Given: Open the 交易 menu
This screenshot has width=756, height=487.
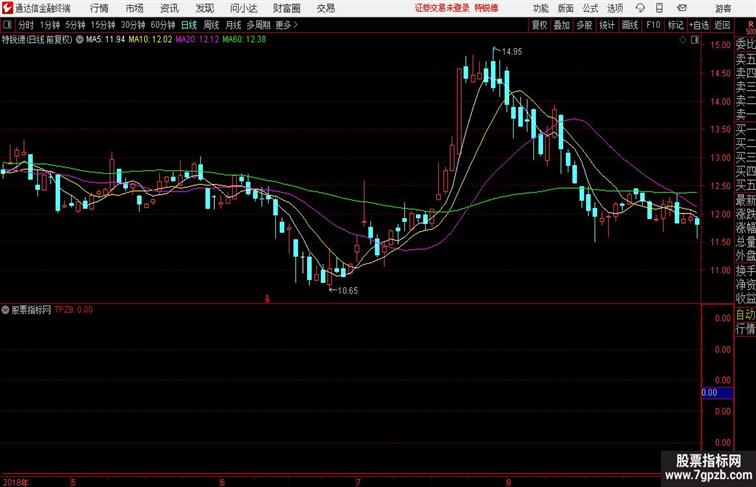Looking at the screenshot, I should [325, 8].
